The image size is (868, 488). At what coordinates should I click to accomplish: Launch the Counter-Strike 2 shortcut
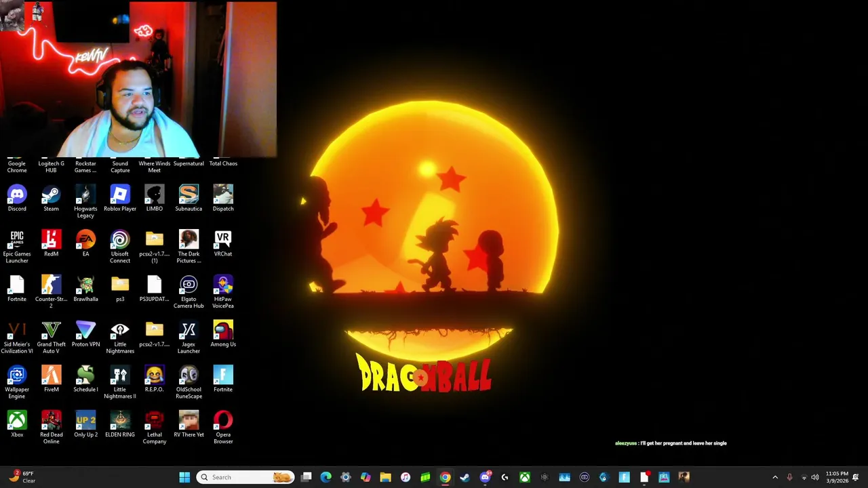point(51,292)
